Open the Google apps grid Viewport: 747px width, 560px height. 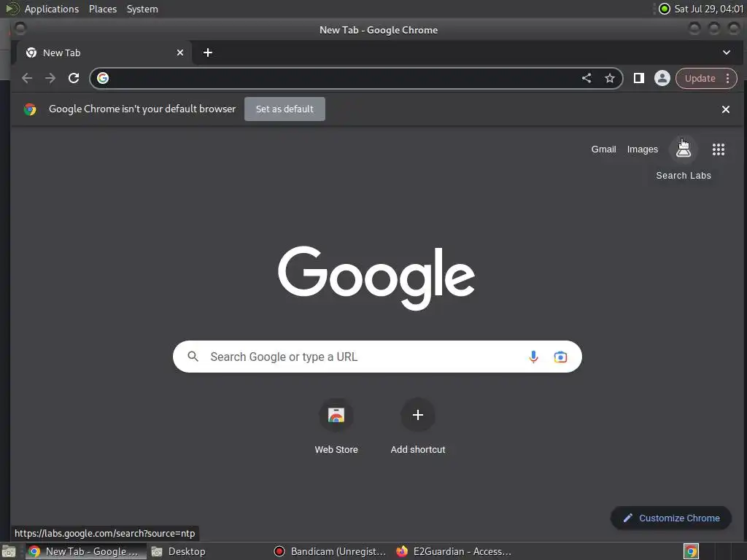pyautogui.click(x=719, y=149)
